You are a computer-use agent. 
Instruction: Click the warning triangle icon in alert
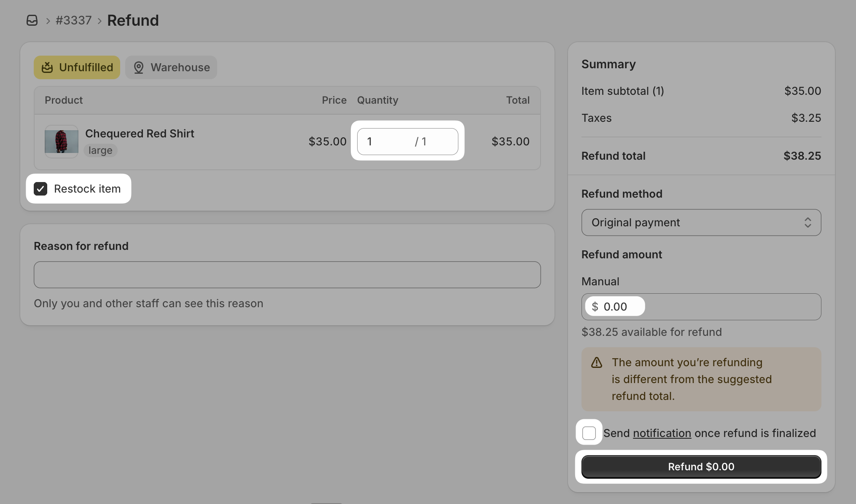pos(596,362)
